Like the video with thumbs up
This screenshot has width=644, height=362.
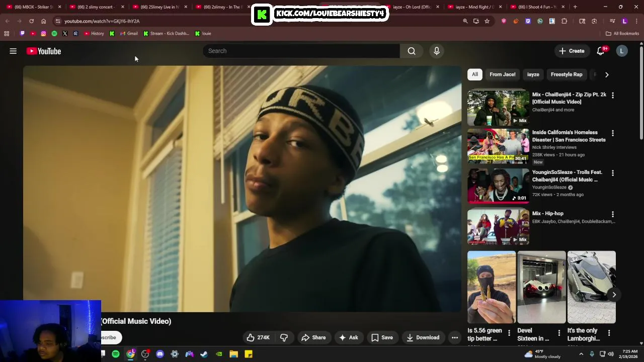click(258, 337)
